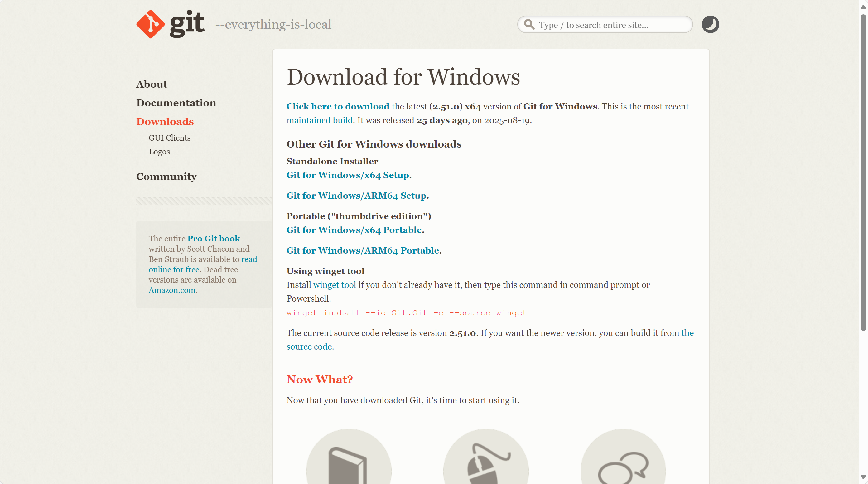This screenshot has width=868, height=484.
Task: Open the winget tool link
Action: point(335,285)
